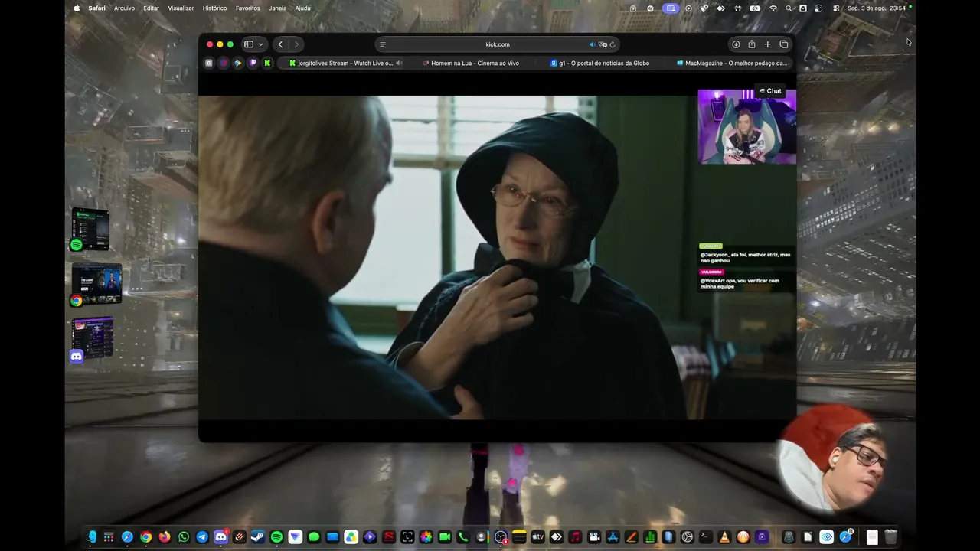Viewport: 980px width, 551px height.
Task: Open the pinned Kick tab
Action: point(267,63)
